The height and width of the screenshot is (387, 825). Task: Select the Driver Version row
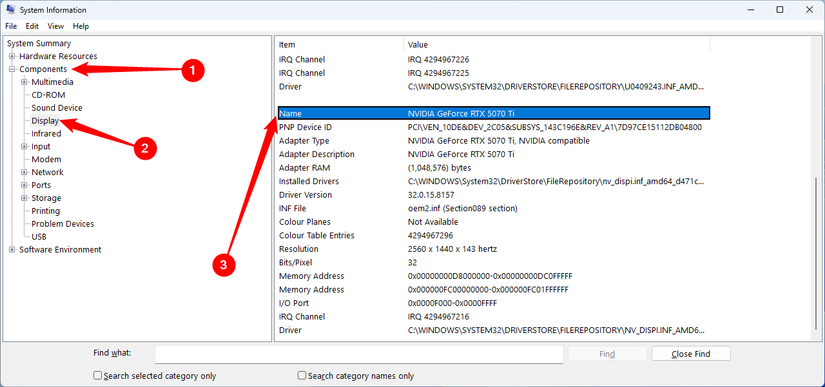494,195
